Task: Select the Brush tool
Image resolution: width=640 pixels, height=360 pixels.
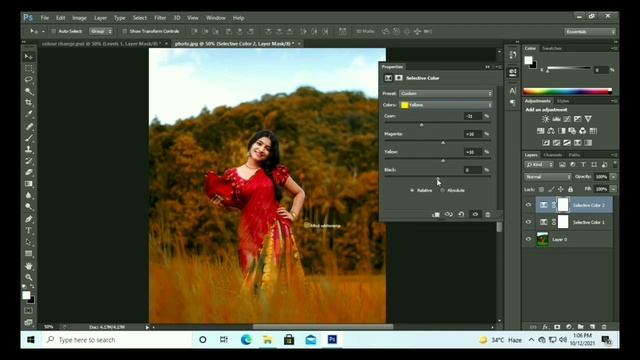Action: [29, 138]
